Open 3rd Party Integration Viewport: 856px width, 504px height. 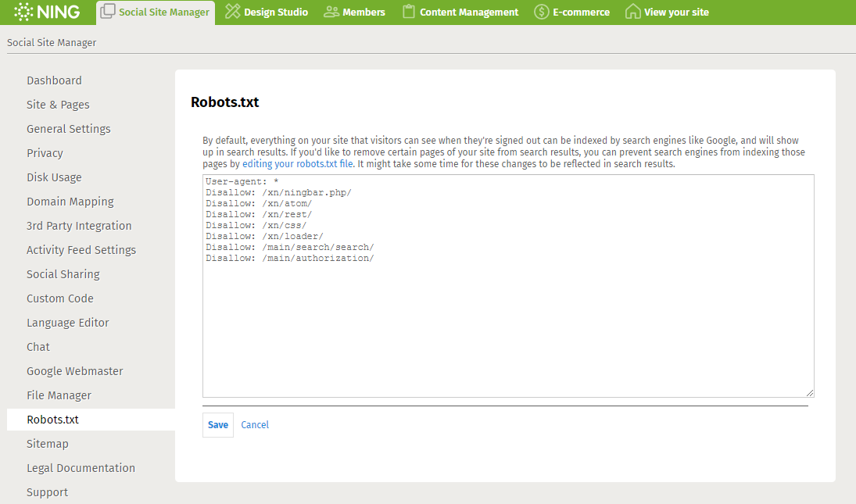tap(79, 226)
